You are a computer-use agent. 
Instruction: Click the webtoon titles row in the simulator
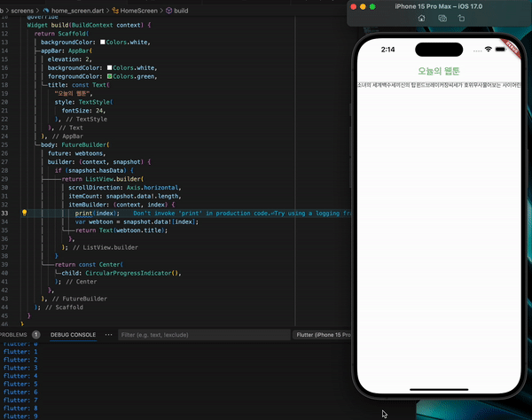[x=439, y=85]
